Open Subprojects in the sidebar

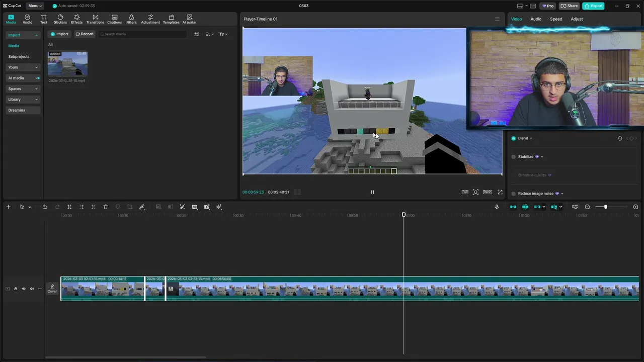point(19,56)
